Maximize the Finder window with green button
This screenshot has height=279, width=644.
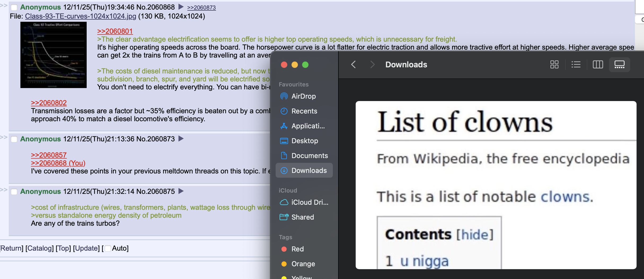[305, 65]
